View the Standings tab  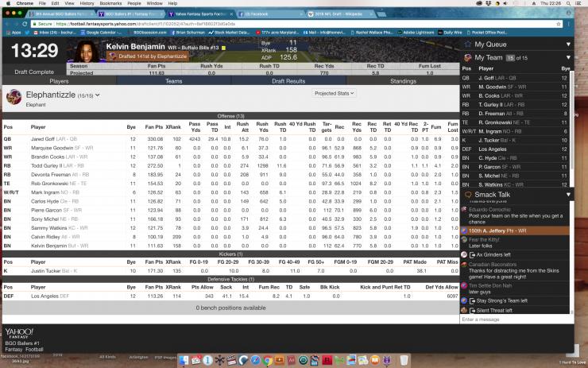click(x=403, y=81)
